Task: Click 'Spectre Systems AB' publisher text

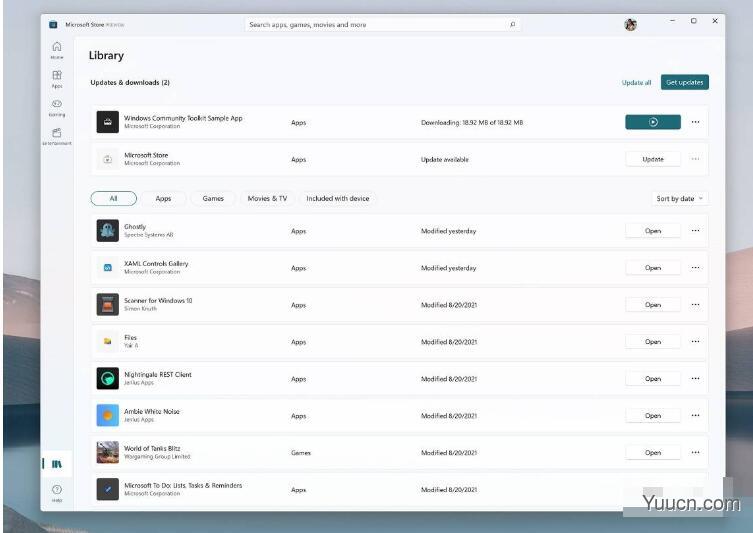Action: point(148,235)
